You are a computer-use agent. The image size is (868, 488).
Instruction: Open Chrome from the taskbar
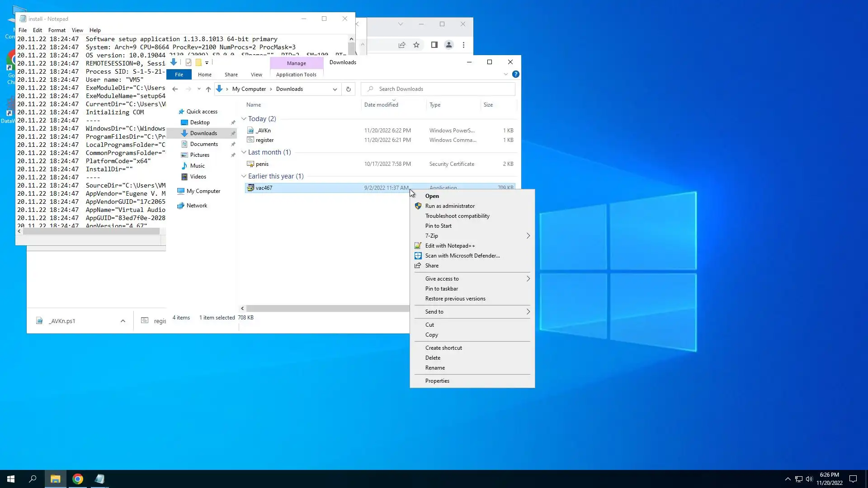[x=78, y=479]
